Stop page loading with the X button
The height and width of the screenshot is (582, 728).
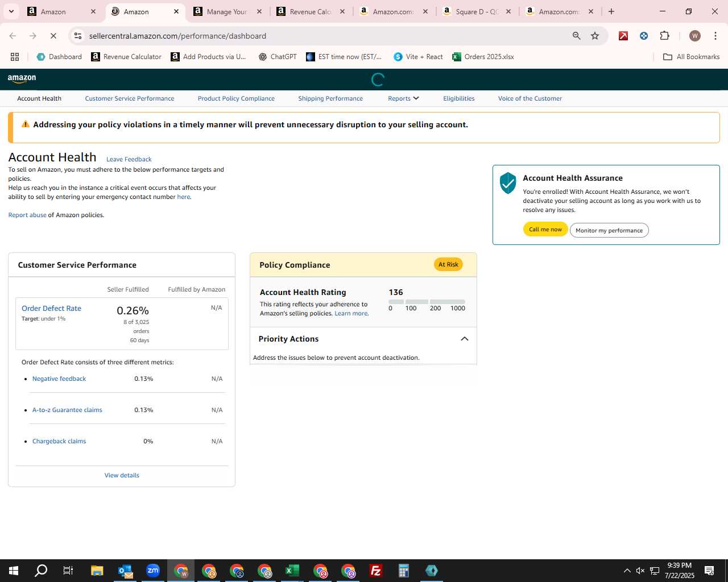point(53,36)
